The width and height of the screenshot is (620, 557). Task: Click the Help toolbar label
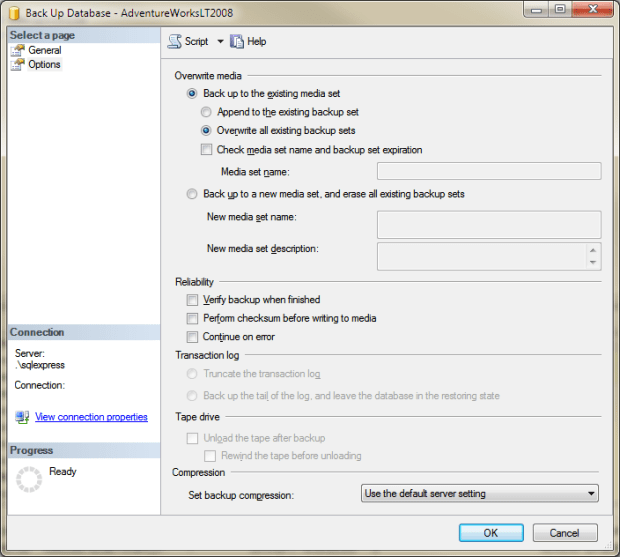coord(257,42)
